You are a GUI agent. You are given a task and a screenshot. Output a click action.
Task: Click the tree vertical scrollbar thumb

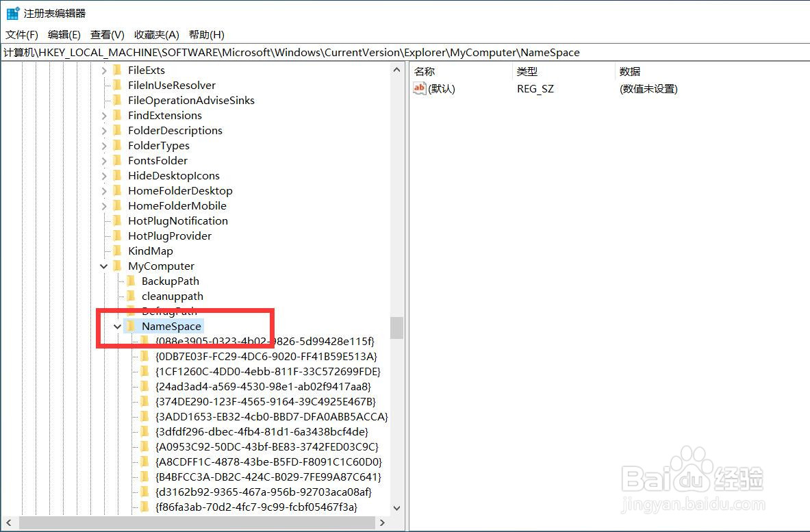click(x=396, y=328)
